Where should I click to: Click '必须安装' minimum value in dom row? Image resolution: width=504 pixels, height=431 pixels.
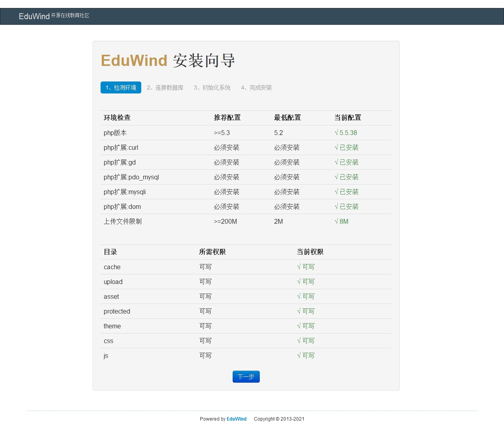point(287,207)
